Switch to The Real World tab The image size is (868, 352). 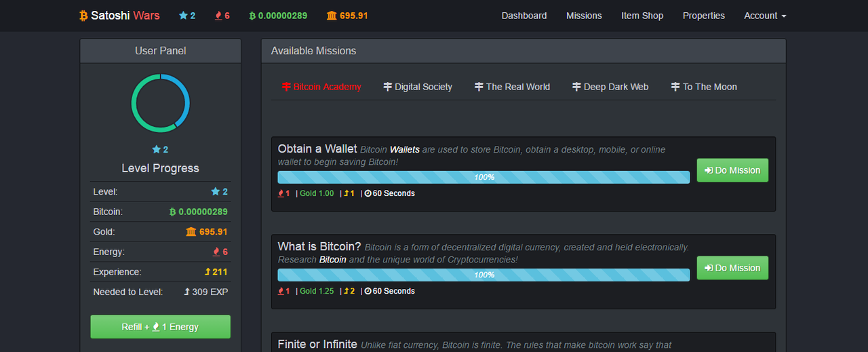[512, 87]
